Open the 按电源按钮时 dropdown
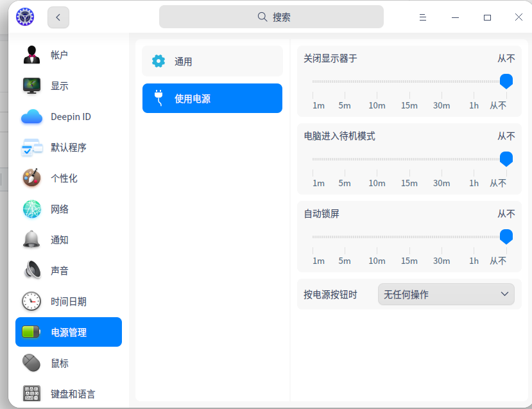The width and height of the screenshot is (532, 409). pos(445,293)
